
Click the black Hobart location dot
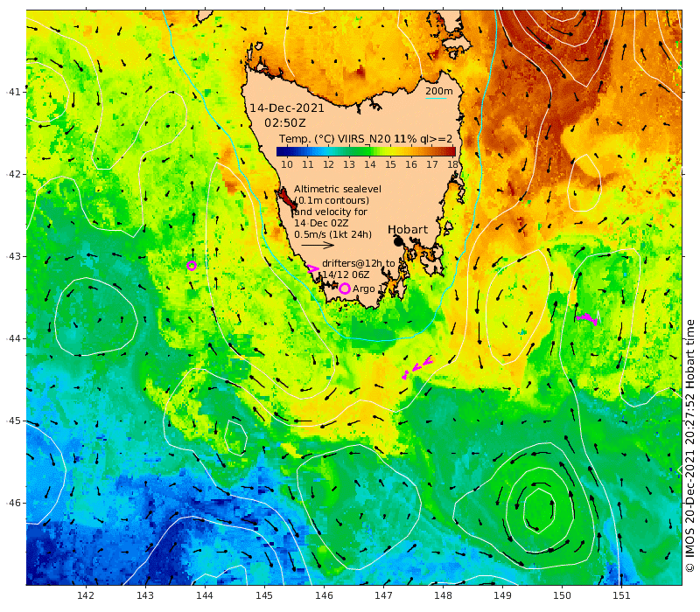tap(398, 242)
